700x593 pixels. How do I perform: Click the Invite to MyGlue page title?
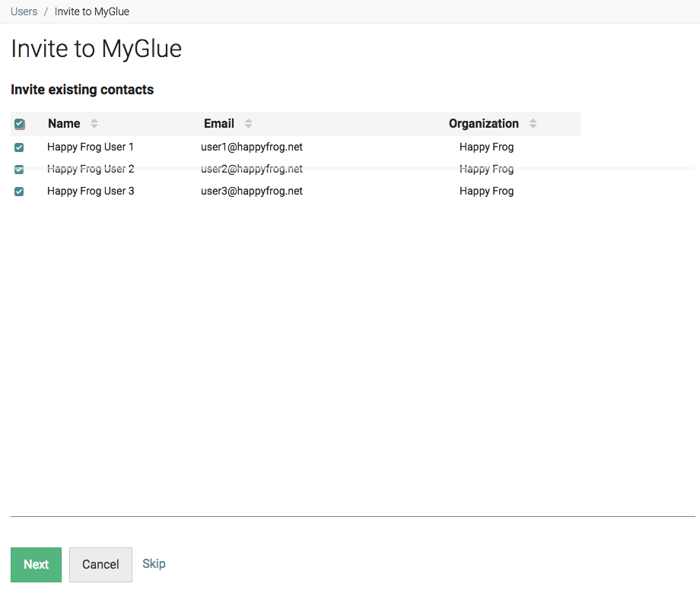(x=97, y=49)
